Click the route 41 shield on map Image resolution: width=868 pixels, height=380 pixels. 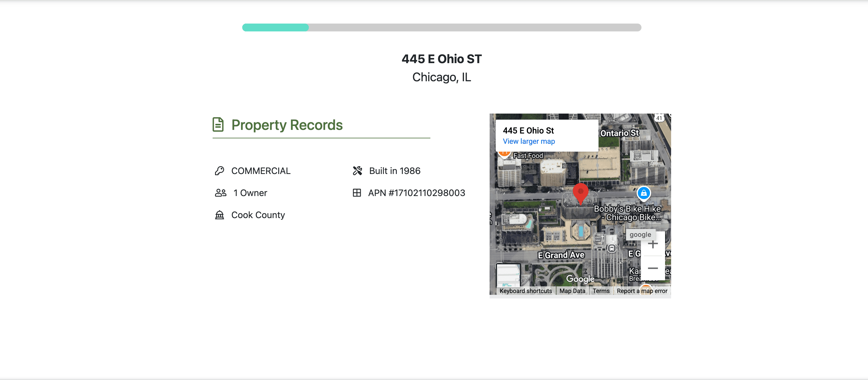click(659, 118)
